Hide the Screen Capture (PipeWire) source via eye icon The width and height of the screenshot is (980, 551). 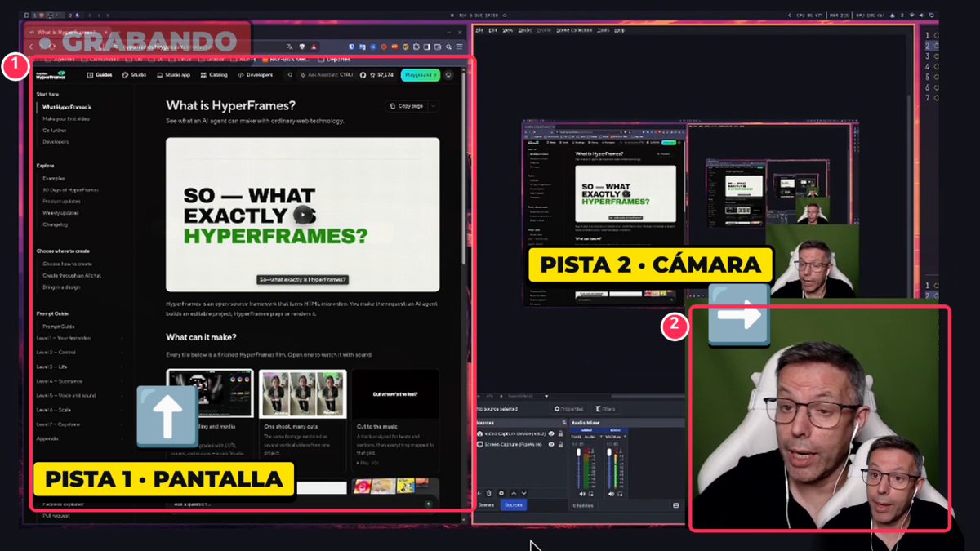(551, 445)
